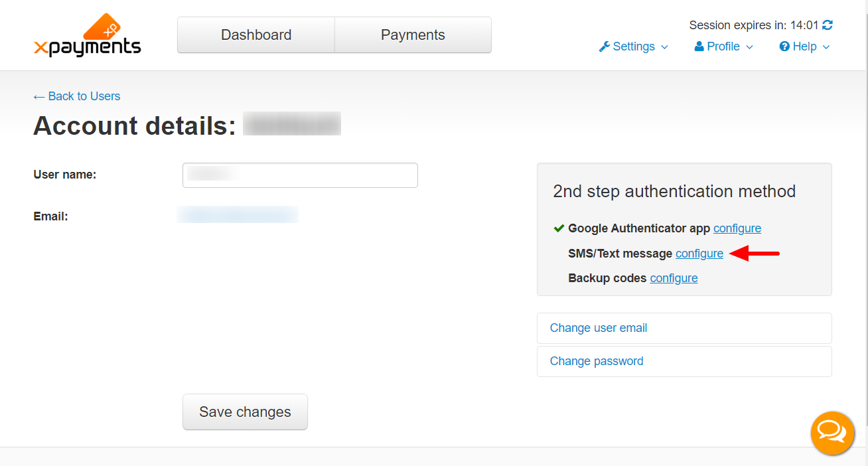Configure SMS/Text message authentication
This screenshot has width=868, height=466.
(x=699, y=254)
